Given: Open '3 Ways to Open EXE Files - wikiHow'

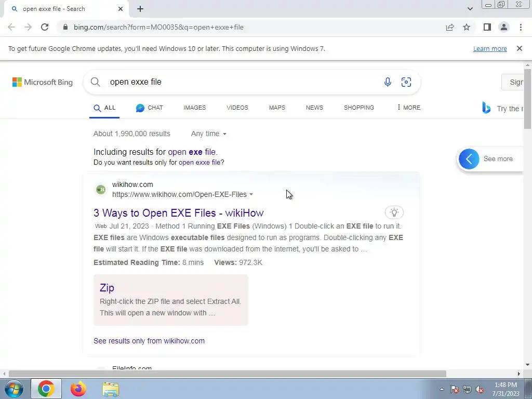Looking at the screenshot, I should [x=179, y=213].
